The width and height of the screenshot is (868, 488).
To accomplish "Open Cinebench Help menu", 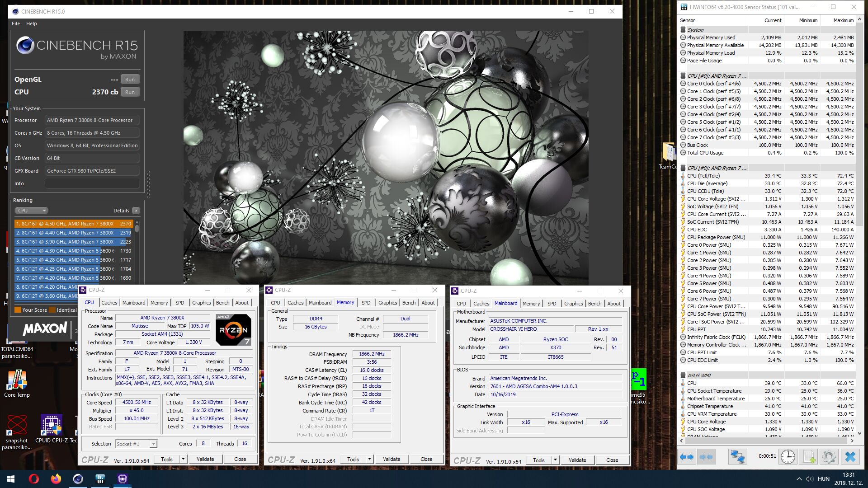I will click(32, 23).
